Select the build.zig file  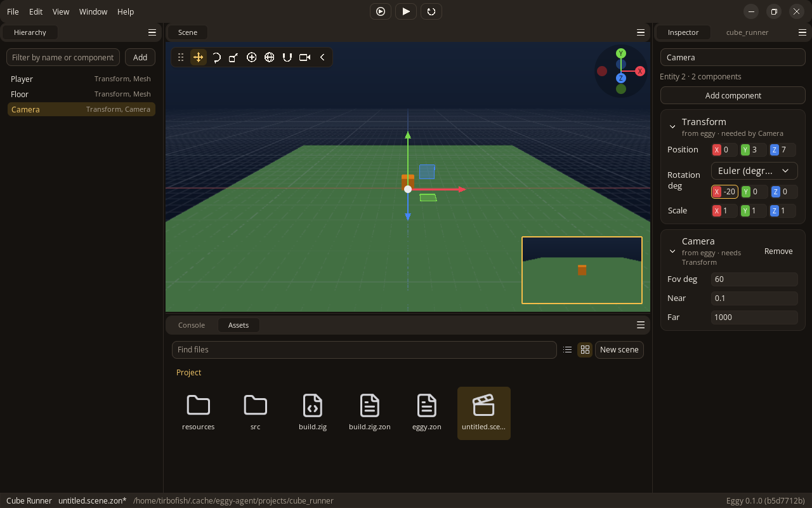[x=313, y=413]
